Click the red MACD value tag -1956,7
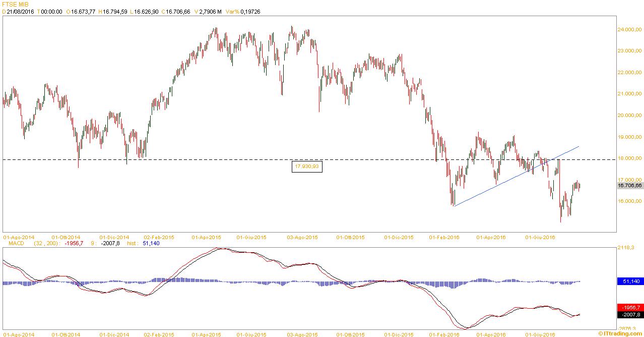Image resolution: width=644 pixels, height=337 pixels. coord(629,307)
